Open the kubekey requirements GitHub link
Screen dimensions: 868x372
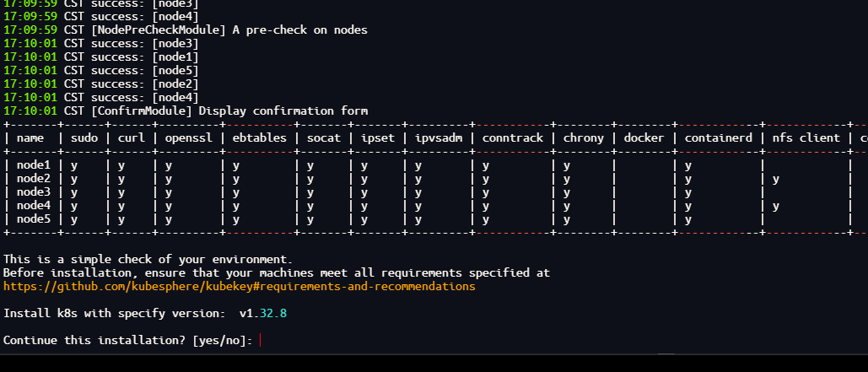239,287
